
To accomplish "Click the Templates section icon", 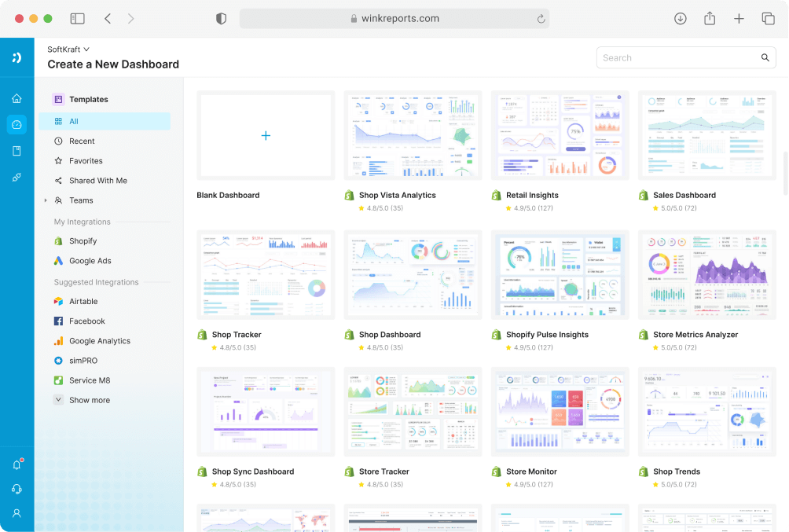I will pos(58,99).
